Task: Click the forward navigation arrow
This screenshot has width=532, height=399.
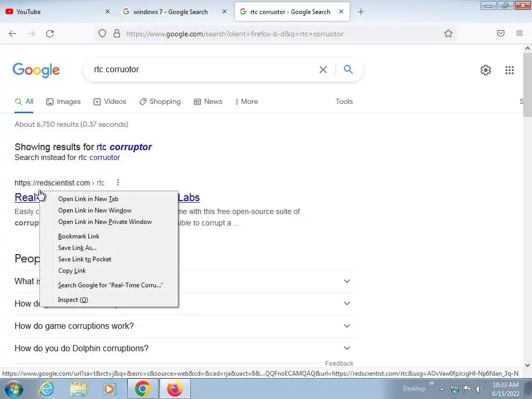Action: 31,34
